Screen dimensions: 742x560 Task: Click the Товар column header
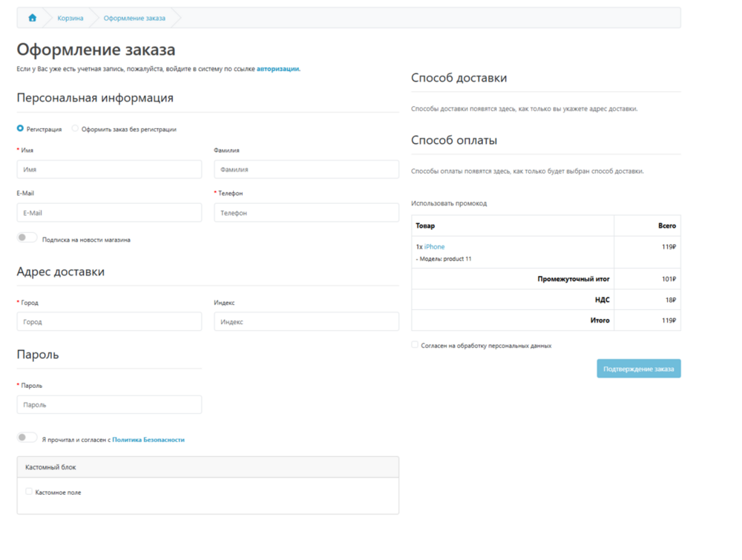pos(425,225)
